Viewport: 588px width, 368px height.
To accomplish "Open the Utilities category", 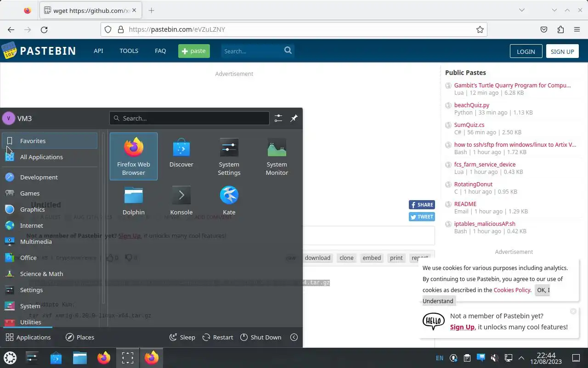I will [50, 322].
